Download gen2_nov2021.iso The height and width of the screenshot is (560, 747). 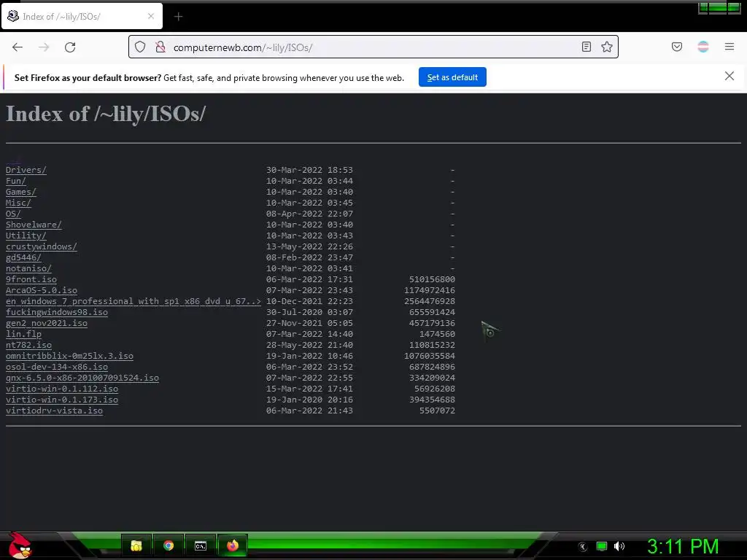[47, 323]
